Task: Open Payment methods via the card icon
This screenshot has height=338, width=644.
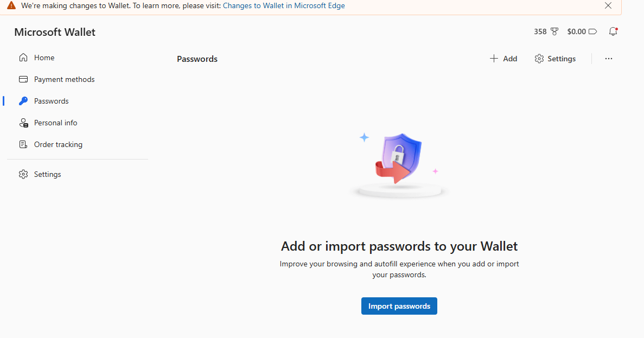Action: click(x=23, y=79)
